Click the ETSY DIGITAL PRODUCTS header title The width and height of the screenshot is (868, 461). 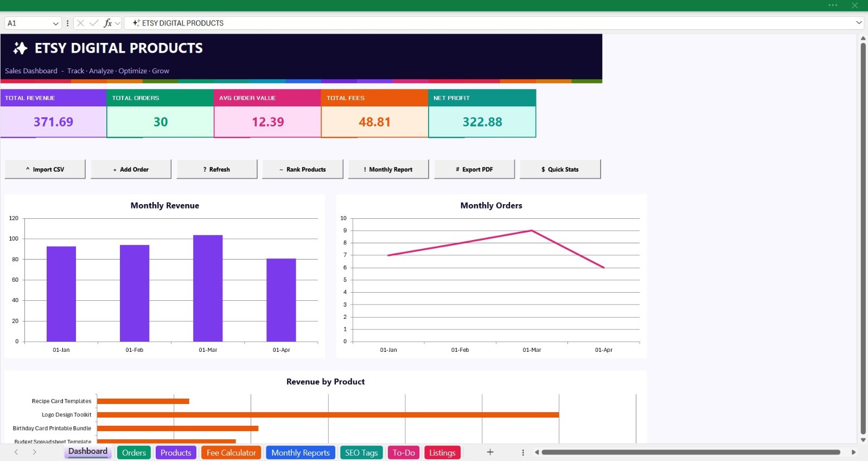(119, 48)
